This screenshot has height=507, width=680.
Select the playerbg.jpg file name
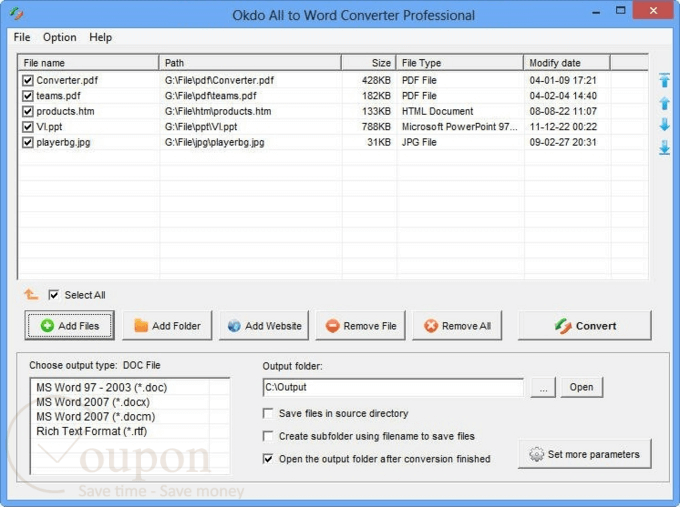(x=63, y=142)
